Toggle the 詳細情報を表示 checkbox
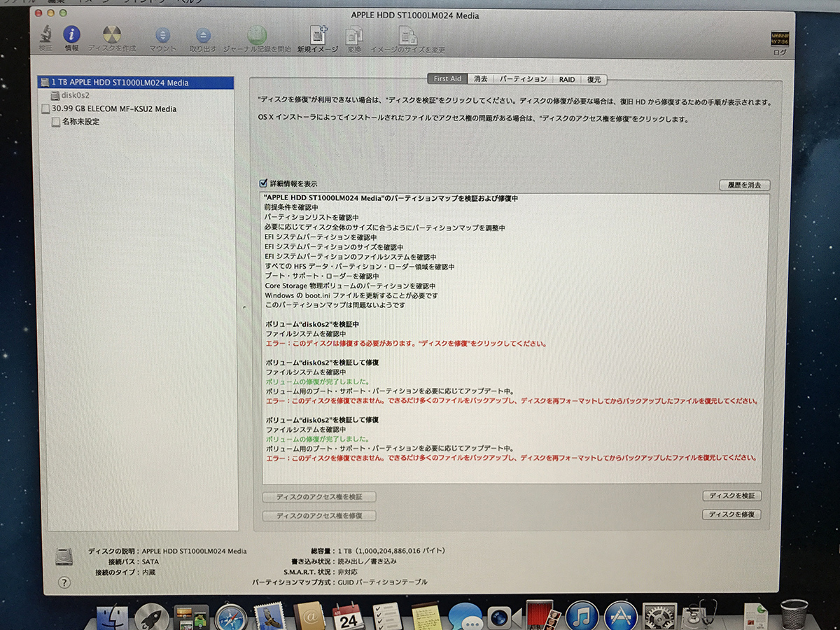The width and height of the screenshot is (840, 630). point(263,183)
